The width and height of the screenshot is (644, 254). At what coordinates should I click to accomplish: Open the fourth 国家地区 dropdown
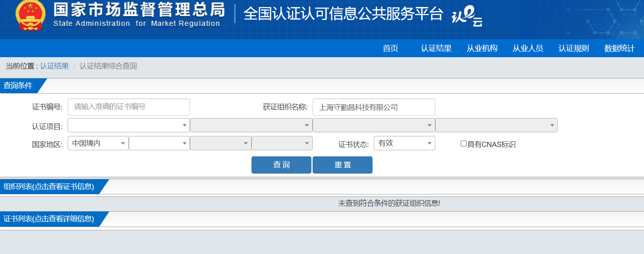point(282,143)
